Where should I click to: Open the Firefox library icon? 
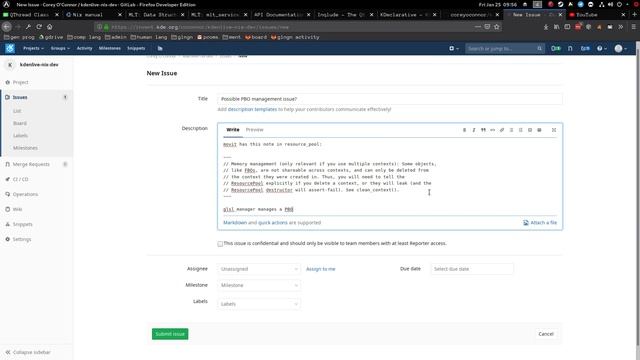pyautogui.click(x=556, y=27)
